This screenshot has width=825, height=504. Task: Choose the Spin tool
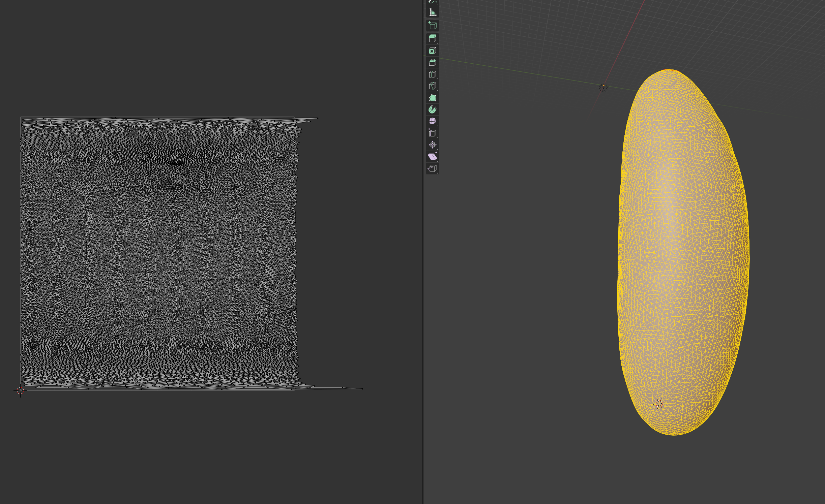coord(432,109)
